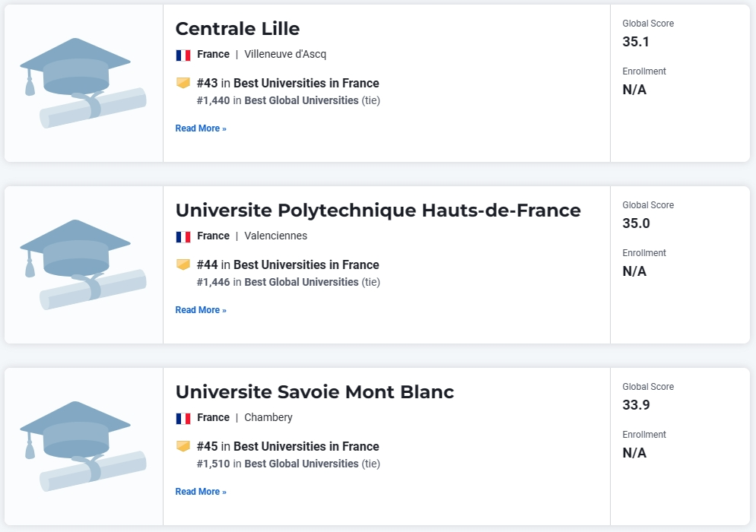Click the French flag icon beside Valenciennes

[x=183, y=236]
